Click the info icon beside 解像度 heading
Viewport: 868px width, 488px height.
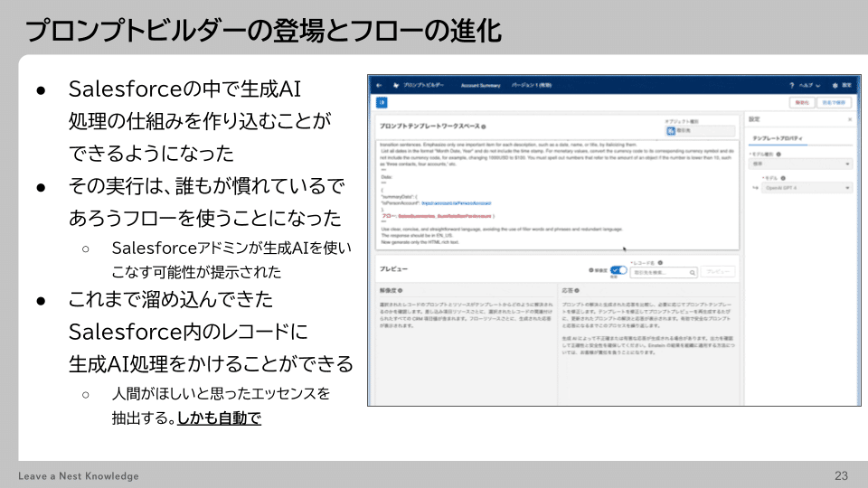pos(401,290)
